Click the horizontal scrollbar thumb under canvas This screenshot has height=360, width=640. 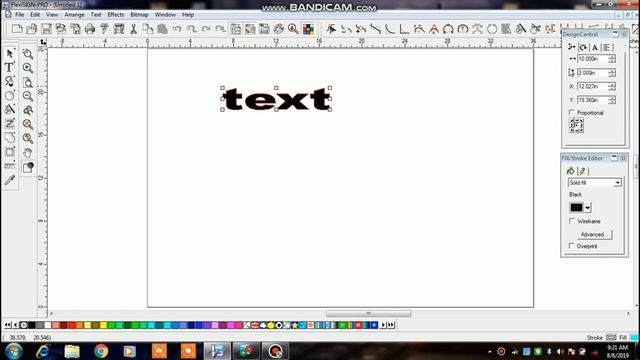point(369,313)
